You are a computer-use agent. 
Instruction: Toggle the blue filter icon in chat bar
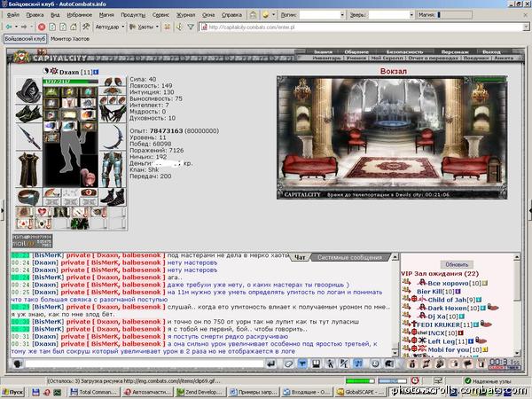pyautogui.click(x=302, y=364)
